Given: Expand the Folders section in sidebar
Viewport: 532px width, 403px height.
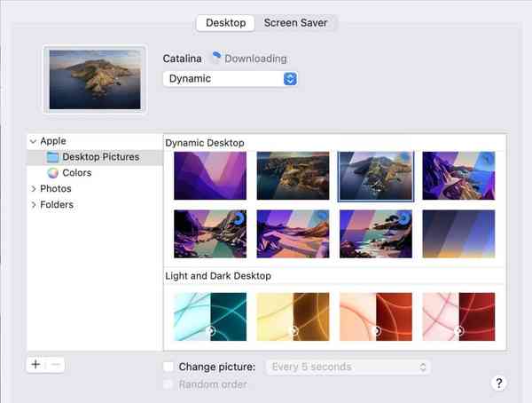Looking at the screenshot, I should [34, 205].
